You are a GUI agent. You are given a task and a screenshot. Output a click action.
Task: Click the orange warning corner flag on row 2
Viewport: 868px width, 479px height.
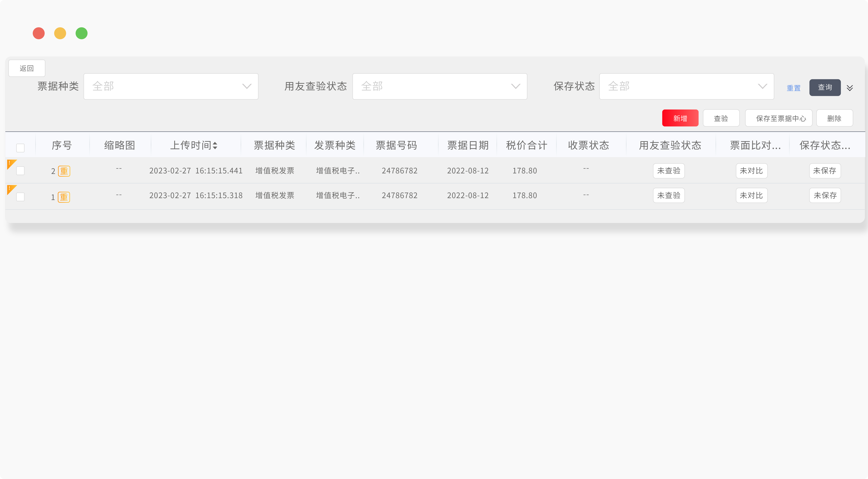(10, 163)
